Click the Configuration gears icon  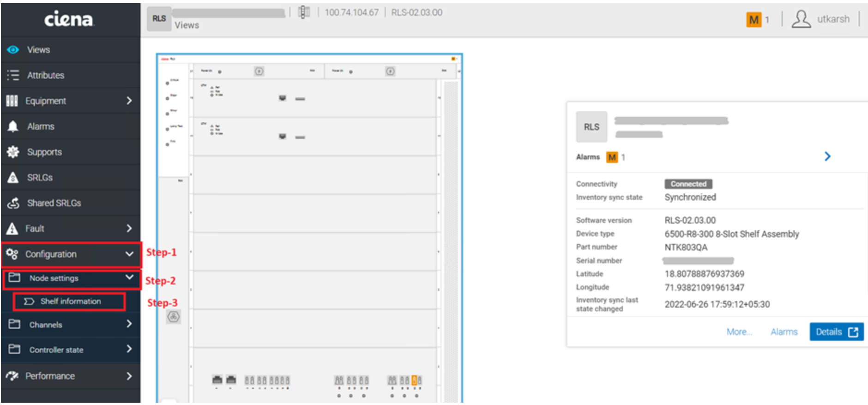12,254
